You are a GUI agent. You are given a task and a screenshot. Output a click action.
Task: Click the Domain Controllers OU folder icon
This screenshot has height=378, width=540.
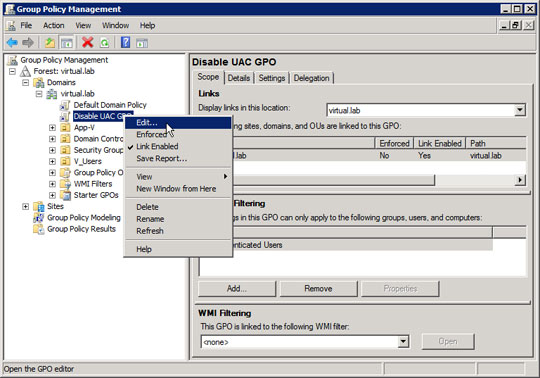[65, 139]
